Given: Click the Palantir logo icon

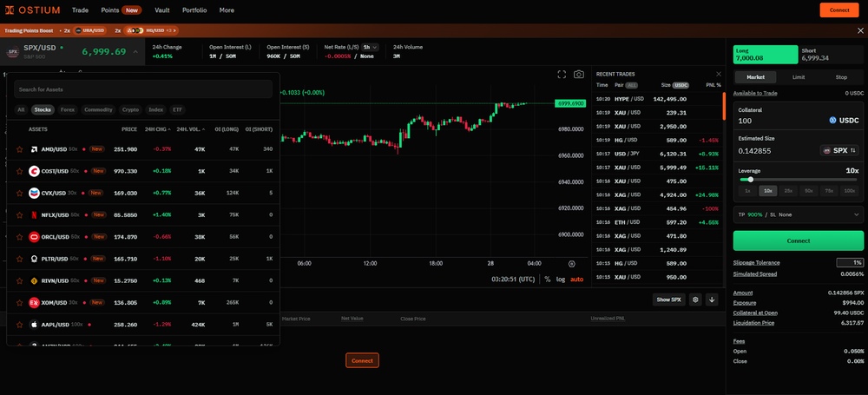Looking at the screenshot, I should tap(34, 259).
